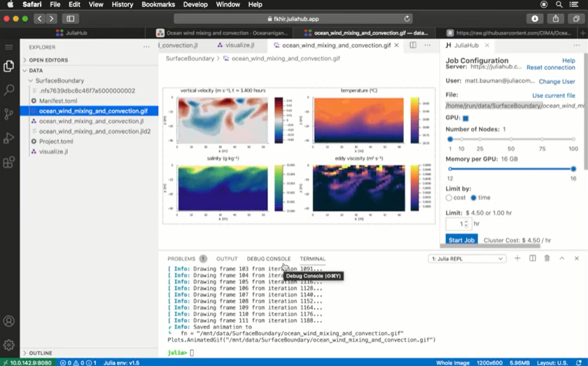
Task: Open the Bookmarks menu
Action: (x=158, y=4)
